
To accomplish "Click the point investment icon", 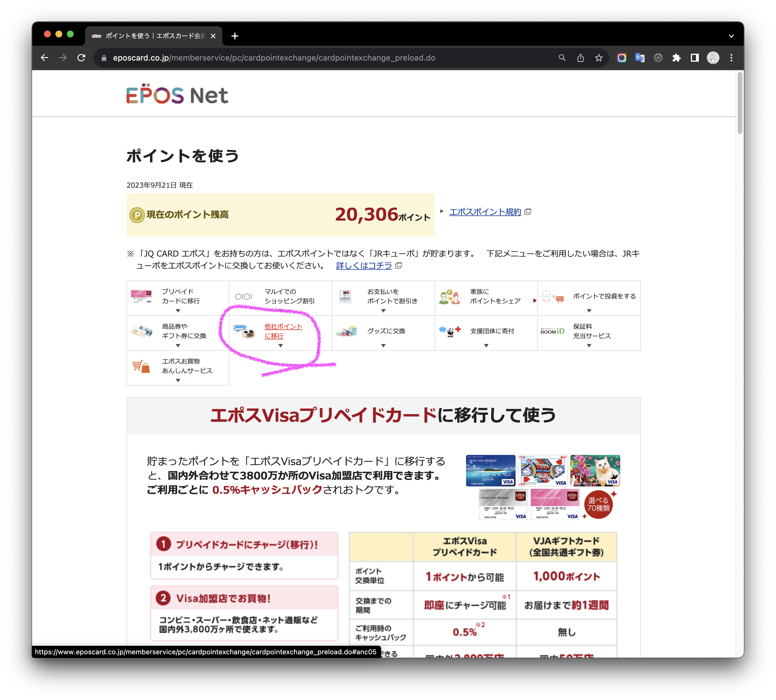I will 552,297.
